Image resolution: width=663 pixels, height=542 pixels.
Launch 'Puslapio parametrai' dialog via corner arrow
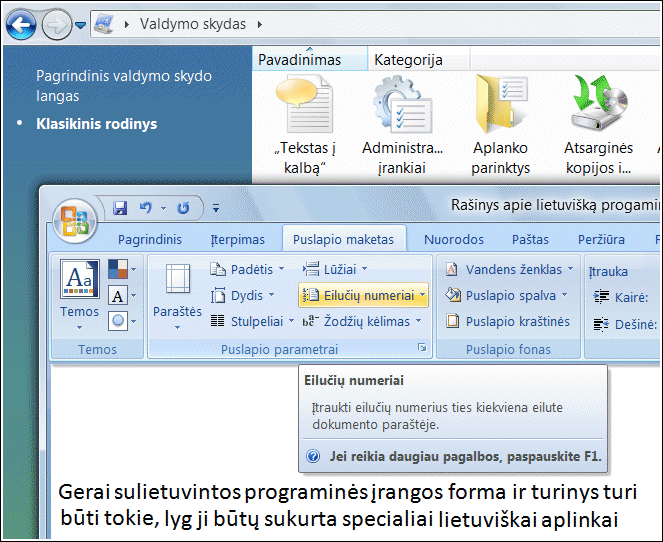(x=422, y=348)
